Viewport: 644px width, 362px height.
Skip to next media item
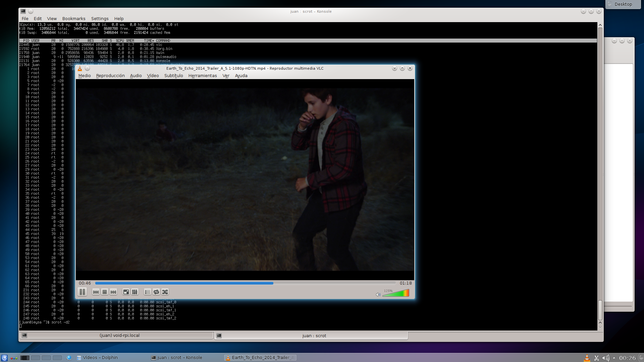click(113, 292)
